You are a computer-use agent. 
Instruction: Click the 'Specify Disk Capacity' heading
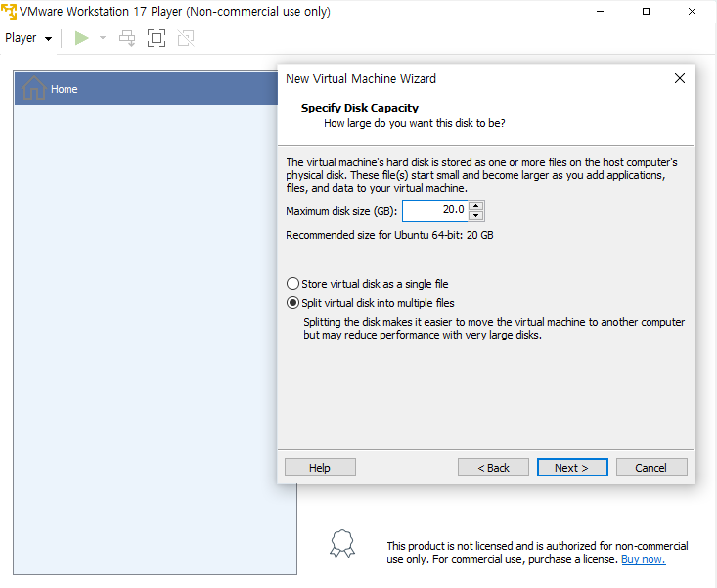[359, 108]
